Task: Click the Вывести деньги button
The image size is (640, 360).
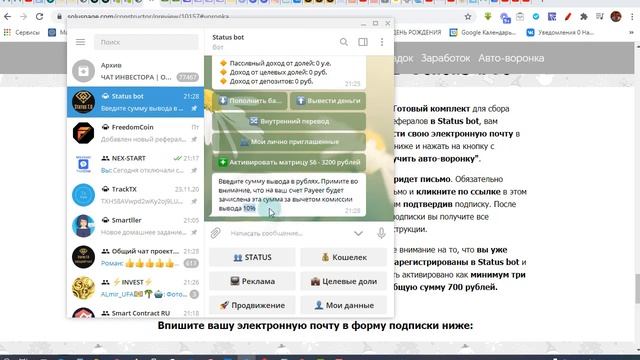Action: coord(328,101)
